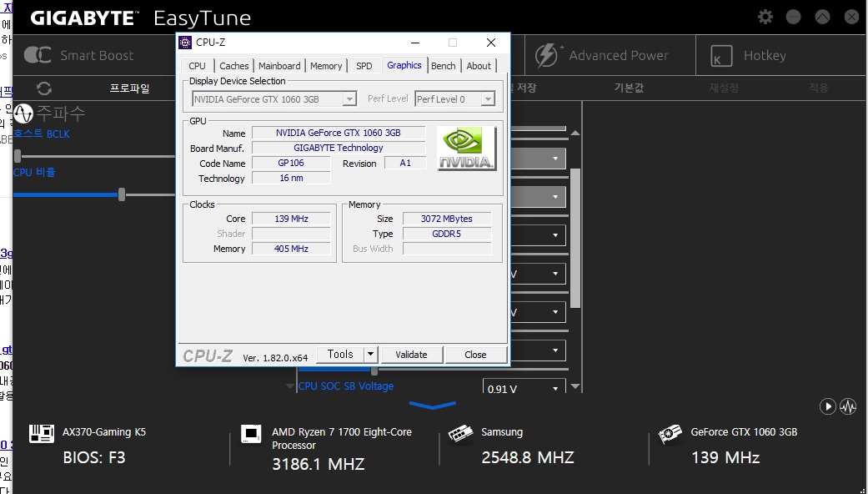868x494 pixels.
Task: Click the NVIDIA logo in CPU-Z
Action: [x=467, y=149]
